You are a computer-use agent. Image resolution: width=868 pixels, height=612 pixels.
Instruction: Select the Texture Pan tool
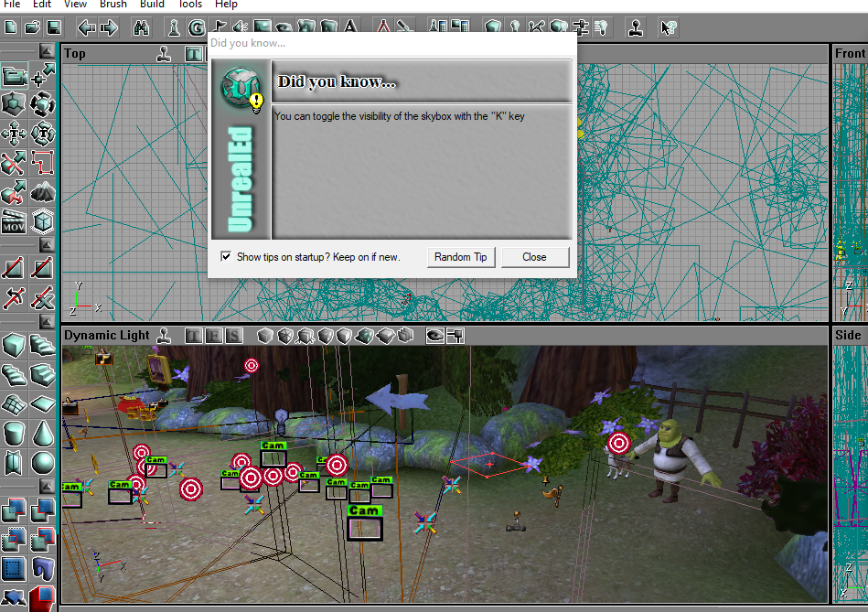[x=14, y=134]
